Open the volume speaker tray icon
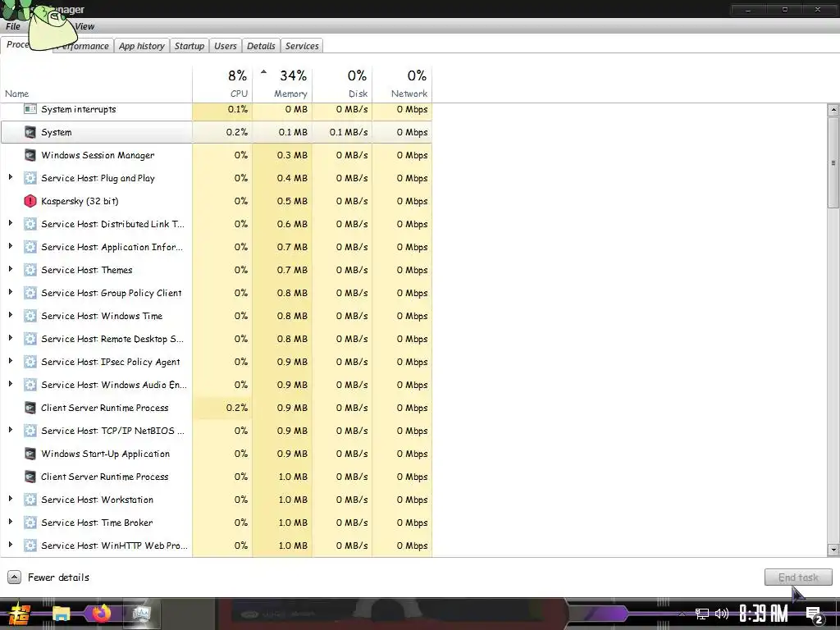The height and width of the screenshot is (630, 840). pyautogui.click(x=722, y=614)
